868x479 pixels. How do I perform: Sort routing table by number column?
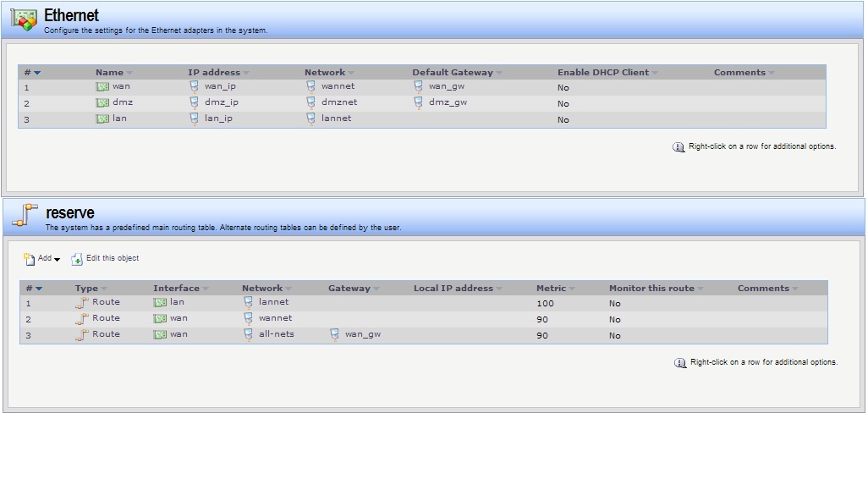34,289
